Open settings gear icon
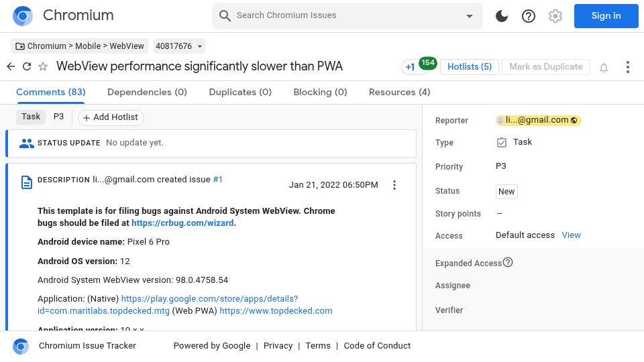644x362 pixels. (x=555, y=16)
